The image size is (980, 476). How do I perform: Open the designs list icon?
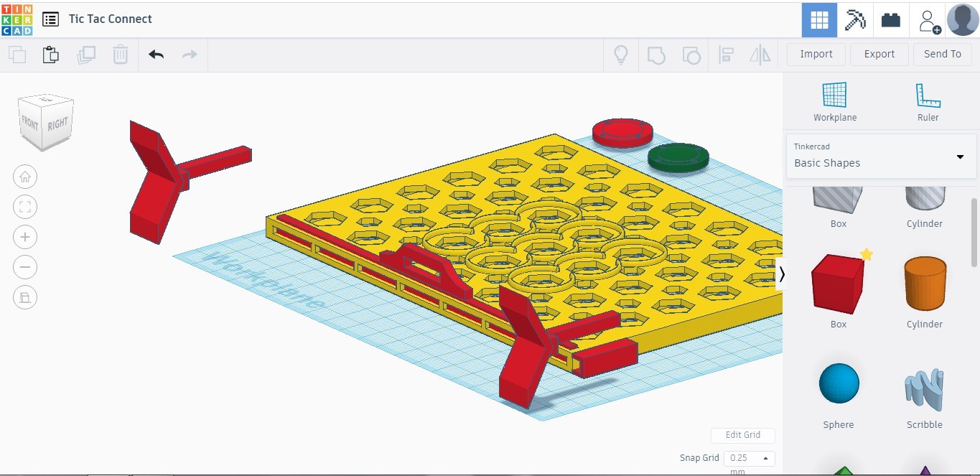tap(50, 19)
